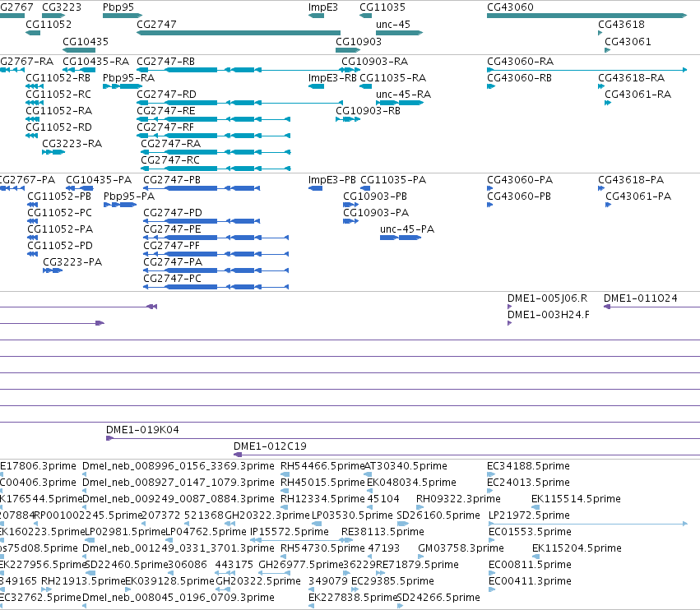Open protein CG2747-PF
Viewport: 700px width, 610px height.
(171, 246)
